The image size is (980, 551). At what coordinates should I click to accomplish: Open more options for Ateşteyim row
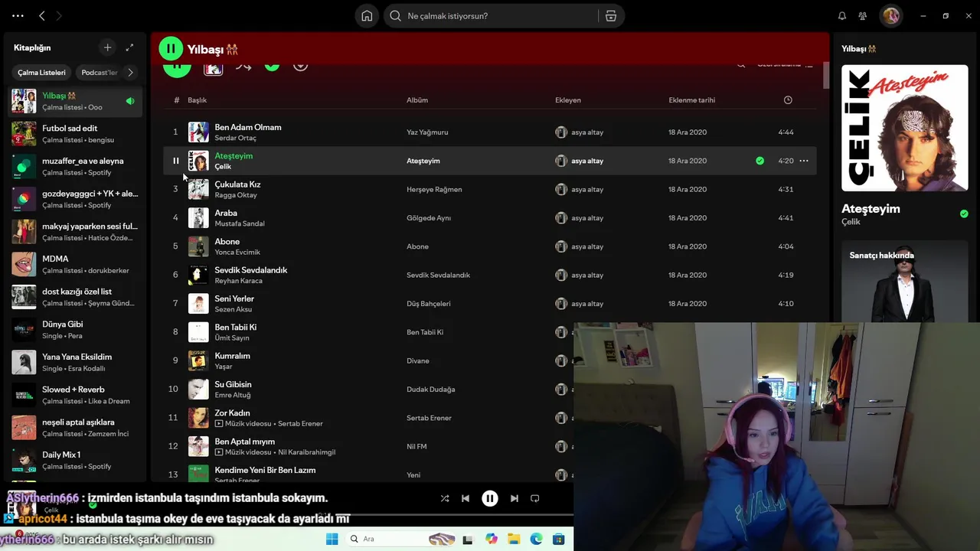(x=804, y=161)
